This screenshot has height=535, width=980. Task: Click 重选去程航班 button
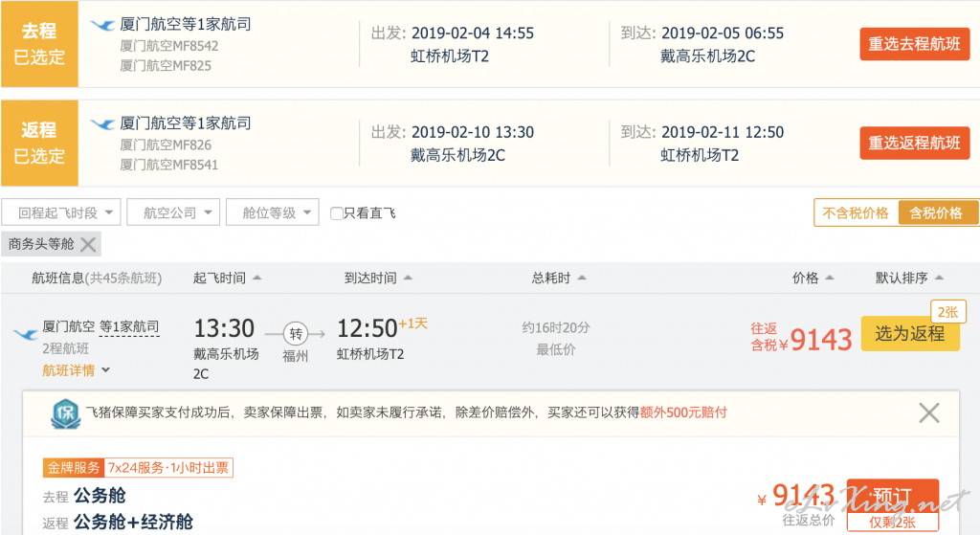[914, 44]
